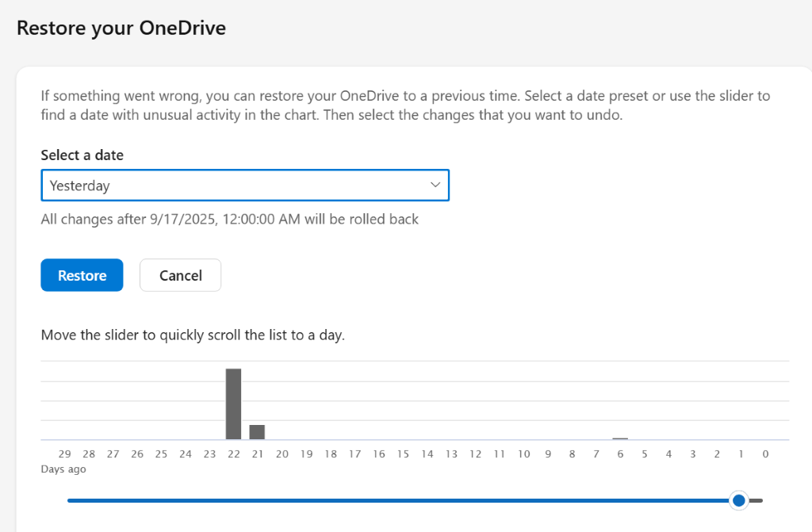Open the Select a date dropdown

click(x=244, y=186)
